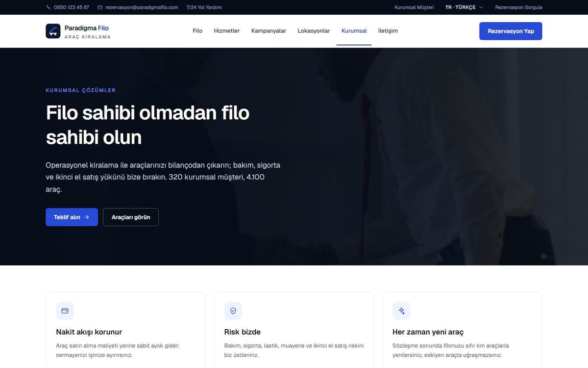
Task: Click the phone icon in top bar
Action: pyautogui.click(x=48, y=7)
